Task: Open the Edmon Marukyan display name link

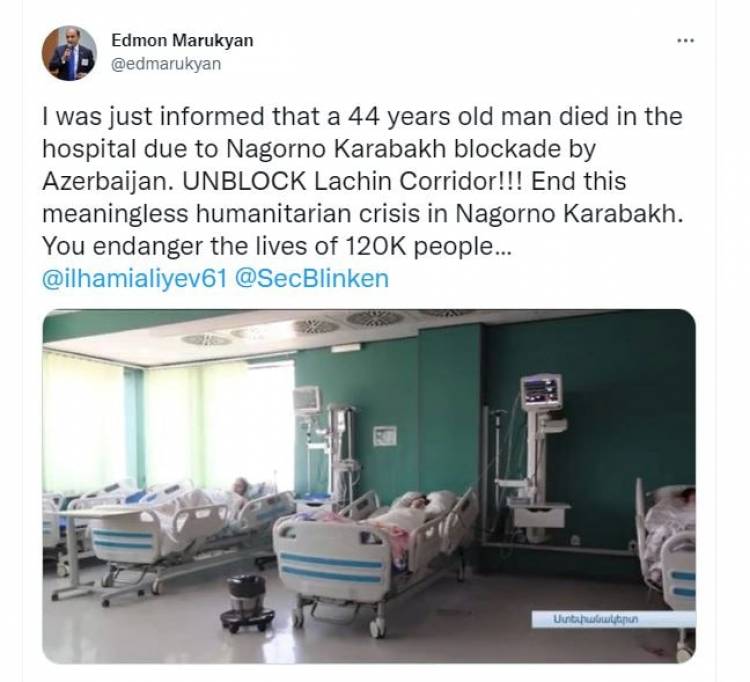Action: pyautogui.click(x=182, y=41)
